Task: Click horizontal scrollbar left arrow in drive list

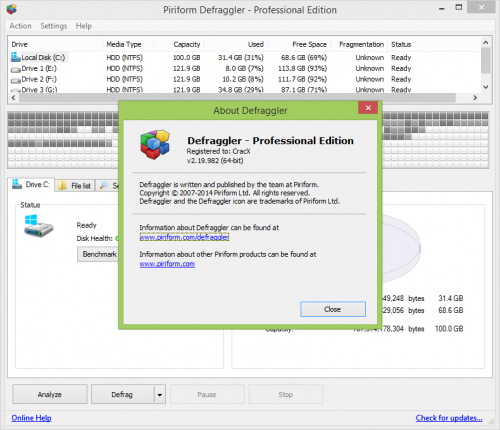Action: tap(13, 98)
